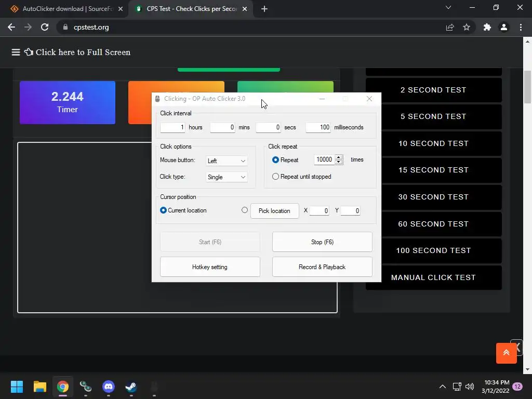The height and width of the screenshot is (399, 532).
Task: Click the repeat times number field
Action: point(324,160)
